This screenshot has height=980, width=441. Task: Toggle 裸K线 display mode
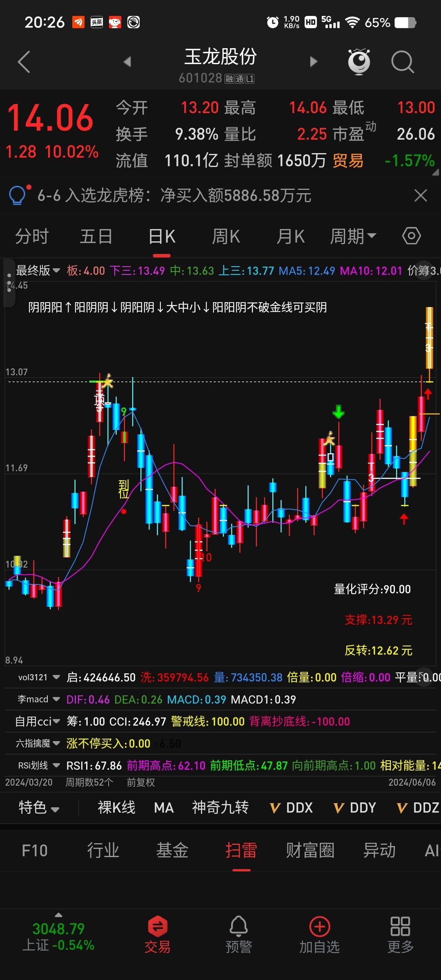point(116,808)
